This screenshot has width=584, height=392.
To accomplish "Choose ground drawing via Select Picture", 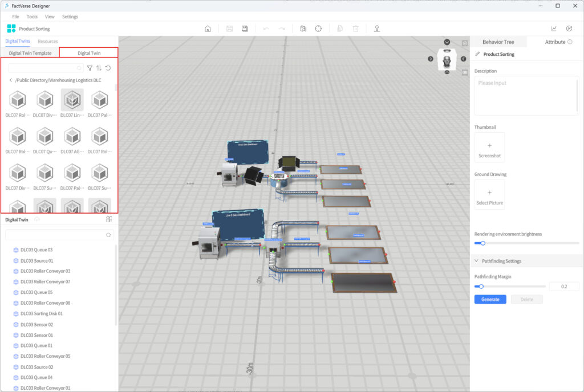I will 489,195.
